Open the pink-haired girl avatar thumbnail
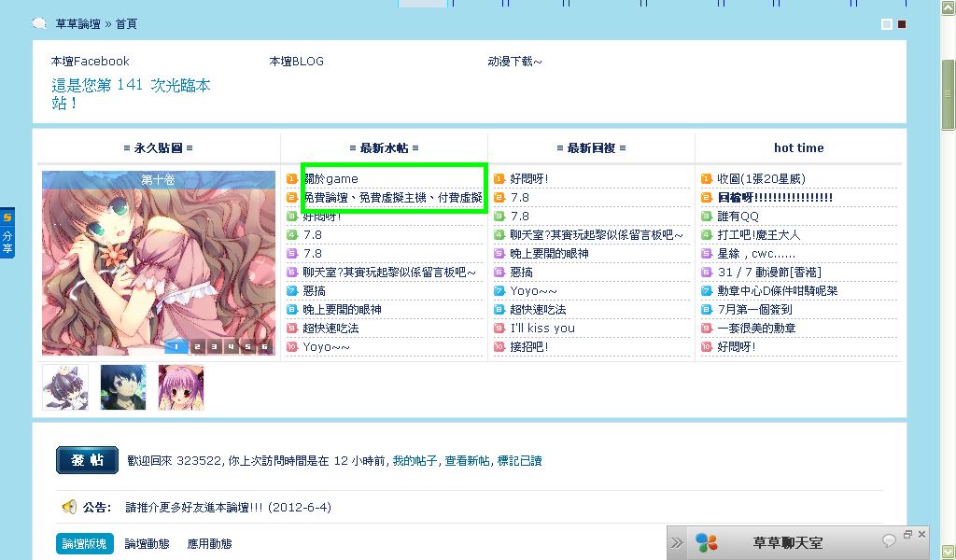The height and width of the screenshot is (560, 956). pyautogui.click(x=181, y=387)
